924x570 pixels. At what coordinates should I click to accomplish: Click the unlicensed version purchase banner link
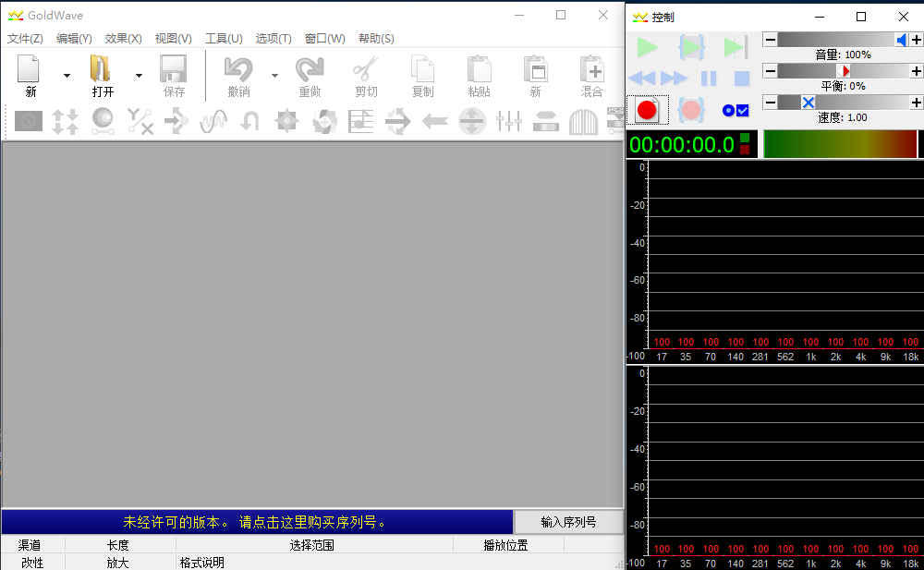pos(257,522)
